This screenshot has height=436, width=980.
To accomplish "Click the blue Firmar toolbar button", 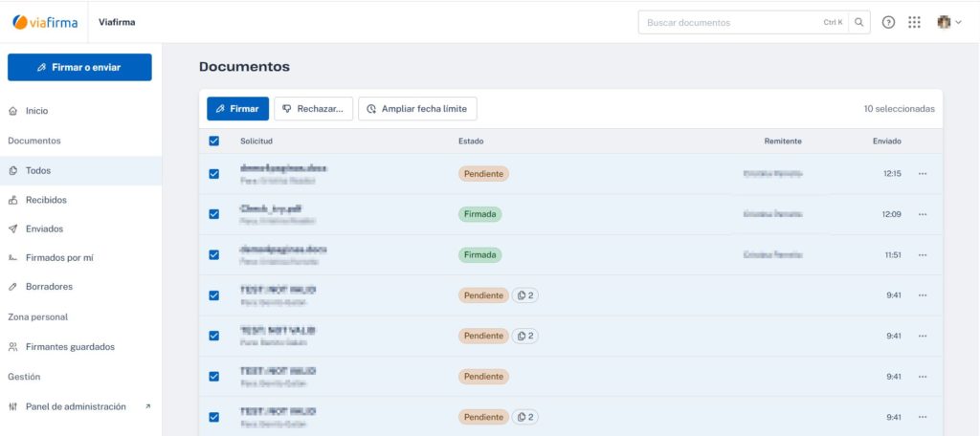I will (237, 109).
